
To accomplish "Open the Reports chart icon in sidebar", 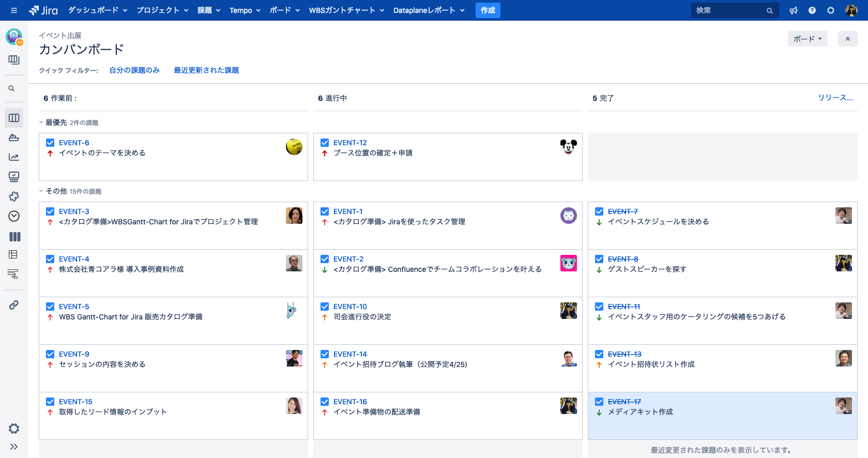I will 14,157.
